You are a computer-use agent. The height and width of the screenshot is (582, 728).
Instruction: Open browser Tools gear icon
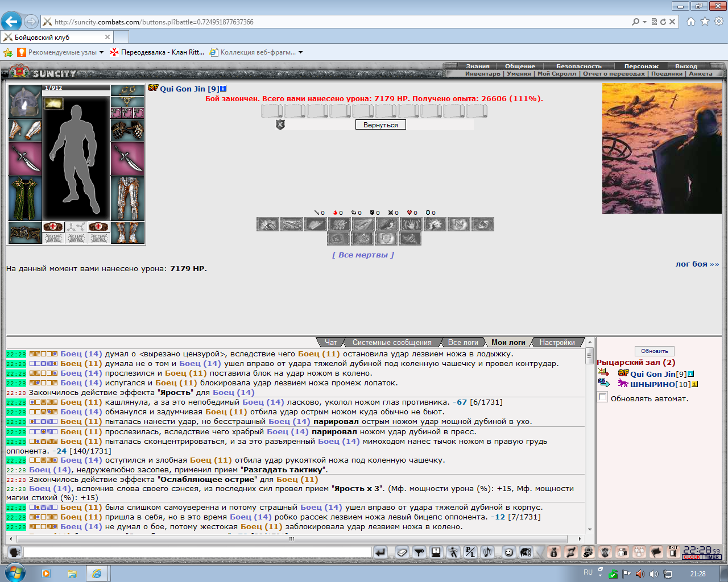click(x=719, y=22)
